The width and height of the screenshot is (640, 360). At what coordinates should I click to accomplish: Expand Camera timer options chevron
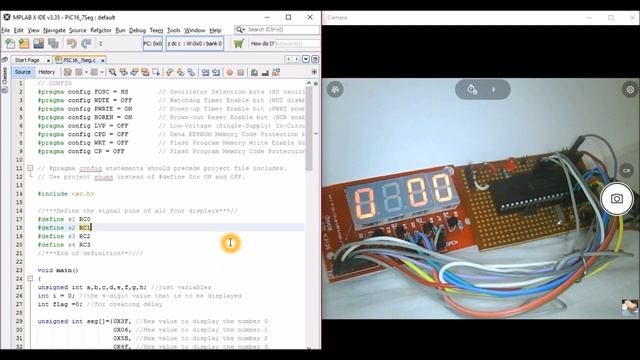[x=493, y=89]
